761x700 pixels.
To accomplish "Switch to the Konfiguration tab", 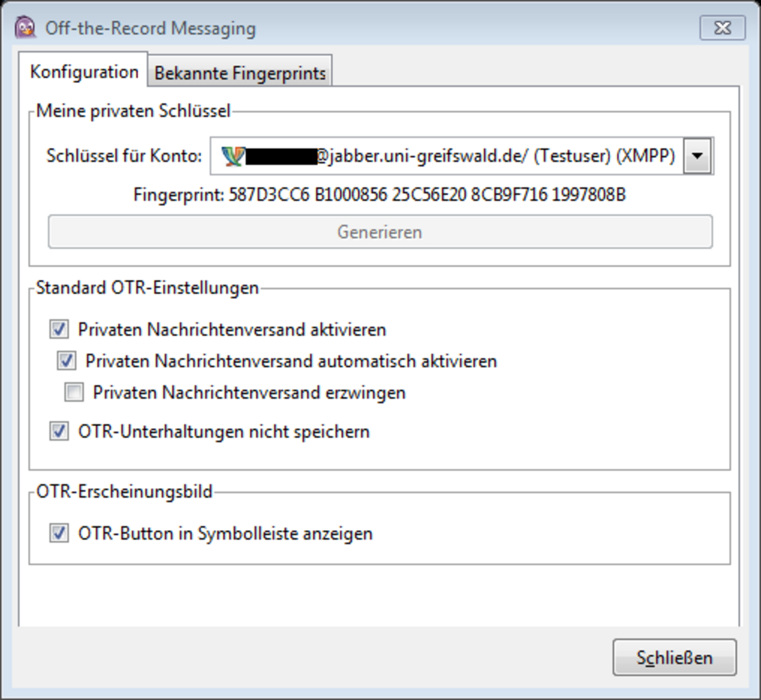I will (x=84, y=72).
